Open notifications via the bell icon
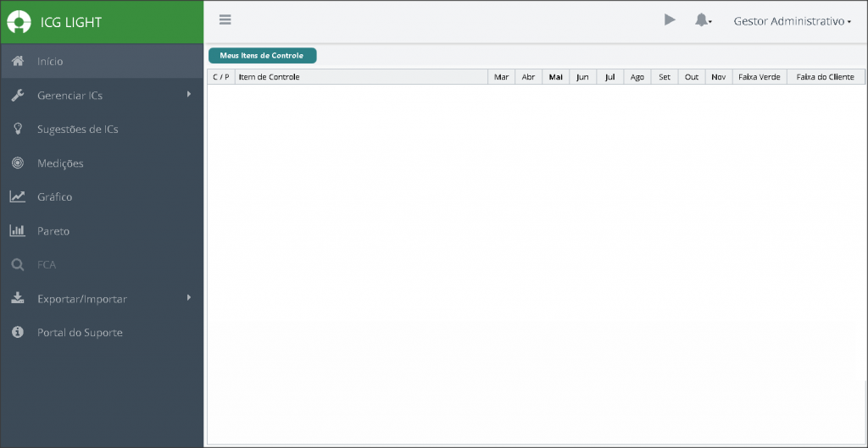 pyautogui.click(x=703, y=20)
